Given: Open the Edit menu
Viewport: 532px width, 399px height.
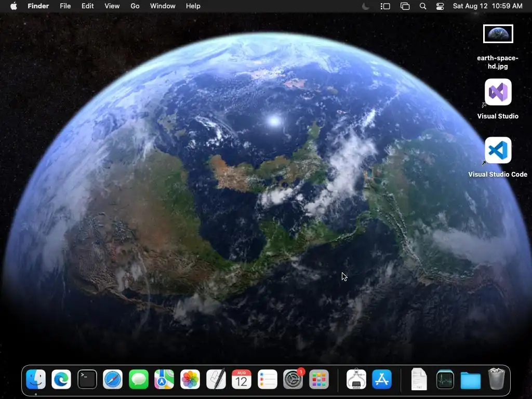Looking at the screenshot, I should tap(87, 6).
